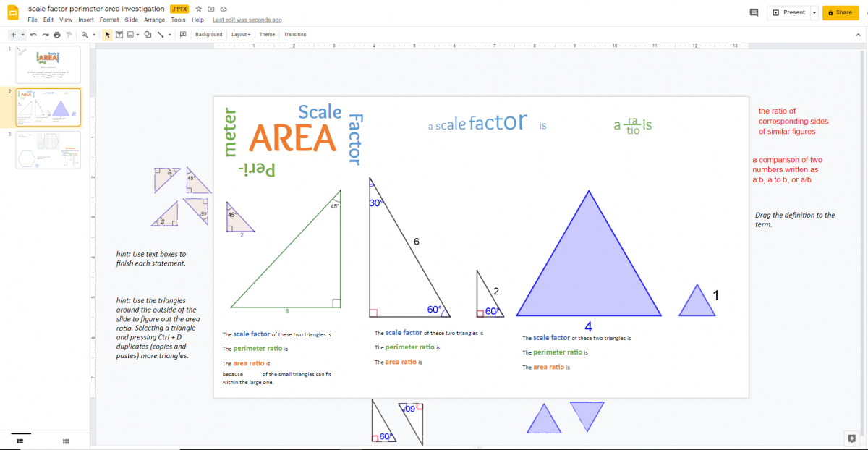The height and width of the screenshot is (450, 868).
Task: Open the Insert menu
Action: [85, 20]
